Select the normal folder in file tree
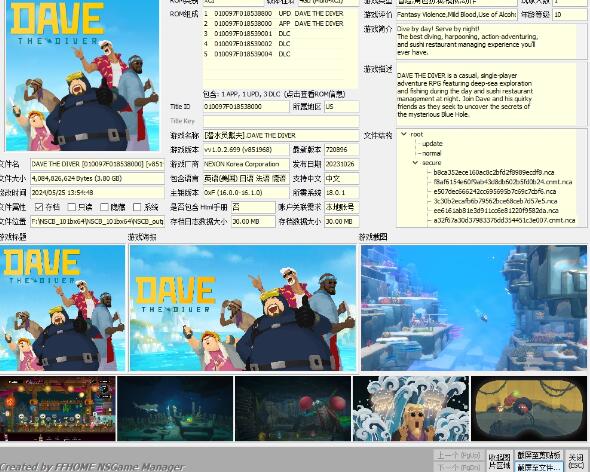This screenshot has height=472, width=590. tap(432, 153)
